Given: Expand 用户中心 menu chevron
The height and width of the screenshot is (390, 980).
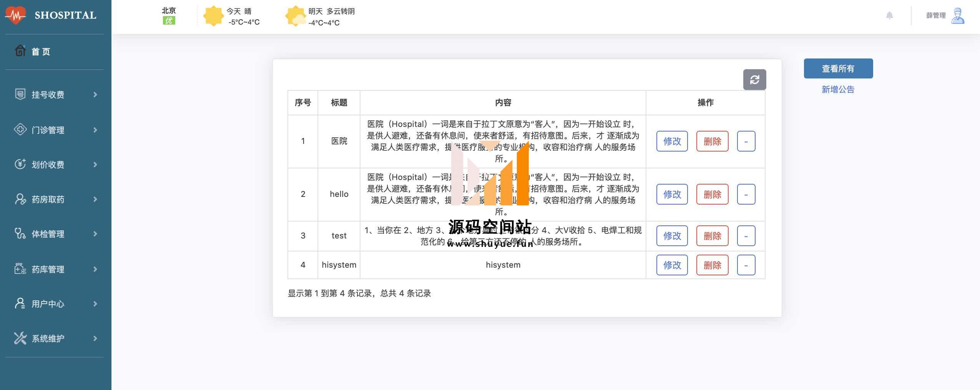Looking at the screenshot, I should (95, 303).
